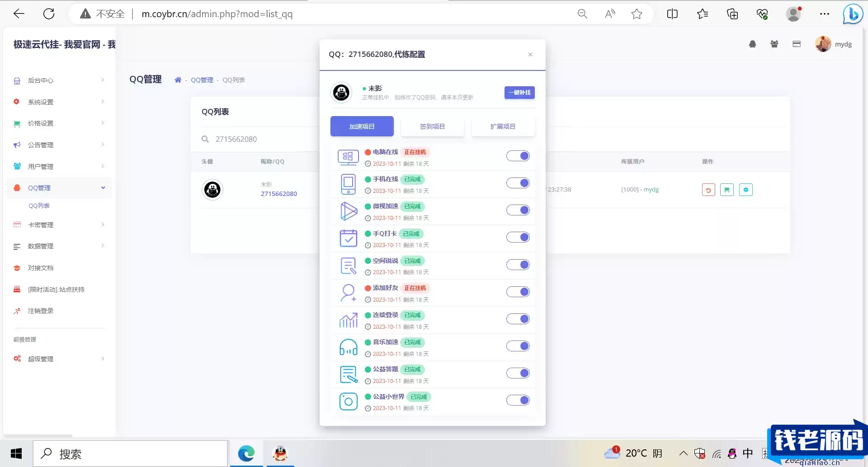Click the 音乐加速 headphone icon
The image size is (868, 467).
pyautogui.click(x=349, y=347)
